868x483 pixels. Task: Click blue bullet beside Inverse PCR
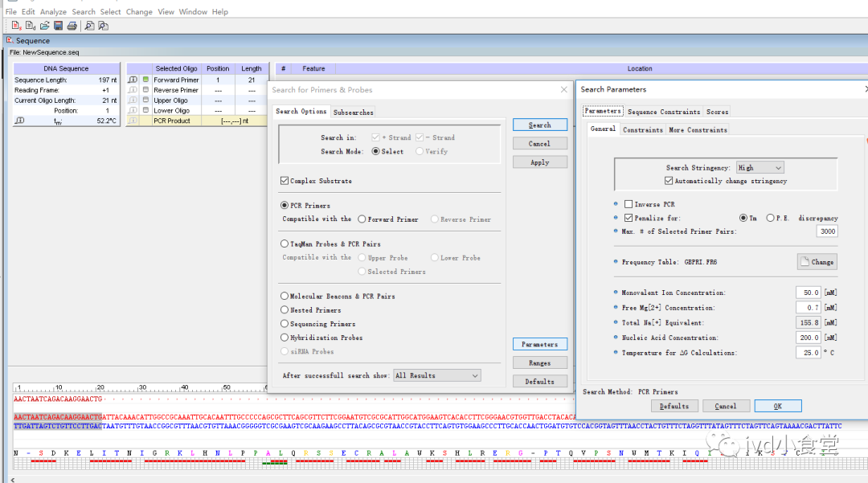click(x=616, y=203)
